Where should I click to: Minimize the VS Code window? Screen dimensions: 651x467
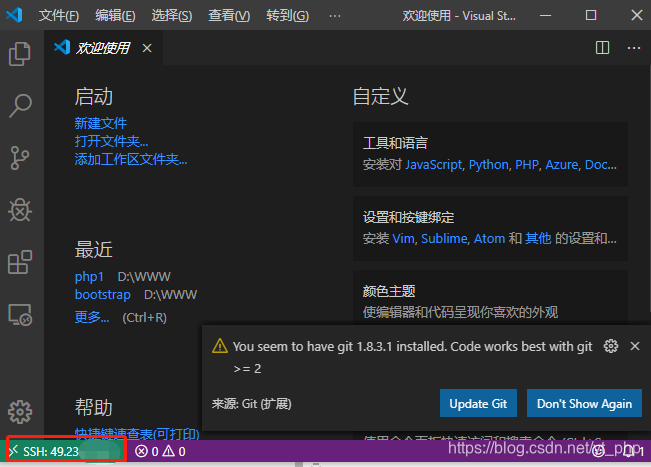tap(546, 16)
